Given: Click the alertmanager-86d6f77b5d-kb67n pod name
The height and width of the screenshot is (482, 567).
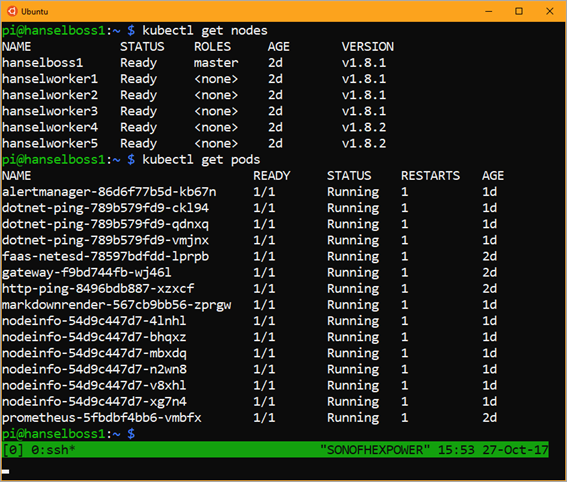Looking at the screenshot, I should 109,192.
